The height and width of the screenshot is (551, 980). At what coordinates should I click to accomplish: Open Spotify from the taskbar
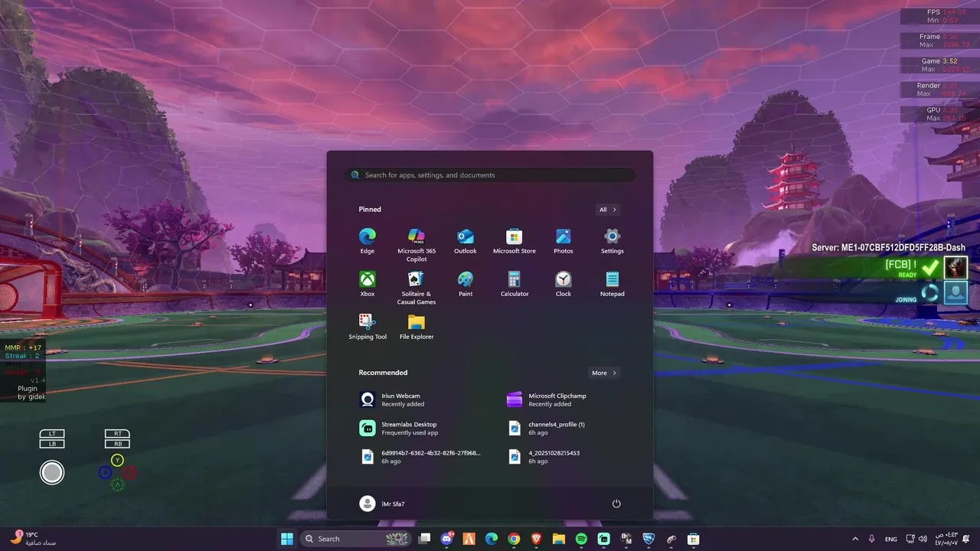pos(581,539)
